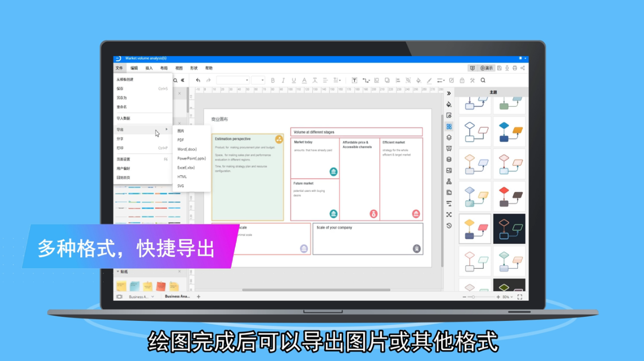Click the lock icon in toolbar

tap(462, 80)
